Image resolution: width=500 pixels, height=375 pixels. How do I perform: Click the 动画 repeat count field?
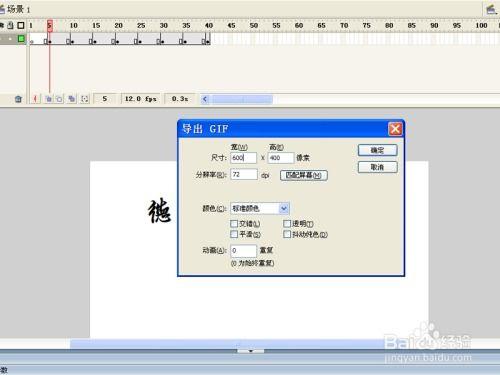click(243, 250)
